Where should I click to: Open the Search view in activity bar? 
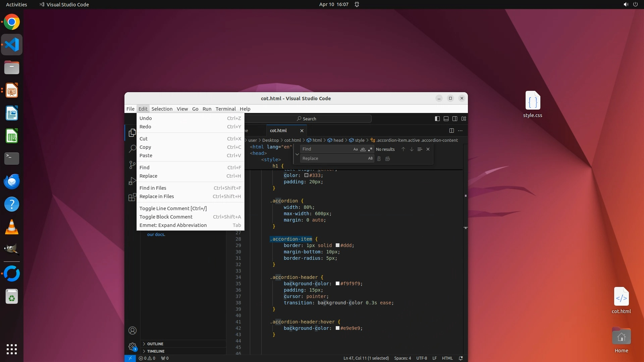pyautogui.click(x=132, y=149)
